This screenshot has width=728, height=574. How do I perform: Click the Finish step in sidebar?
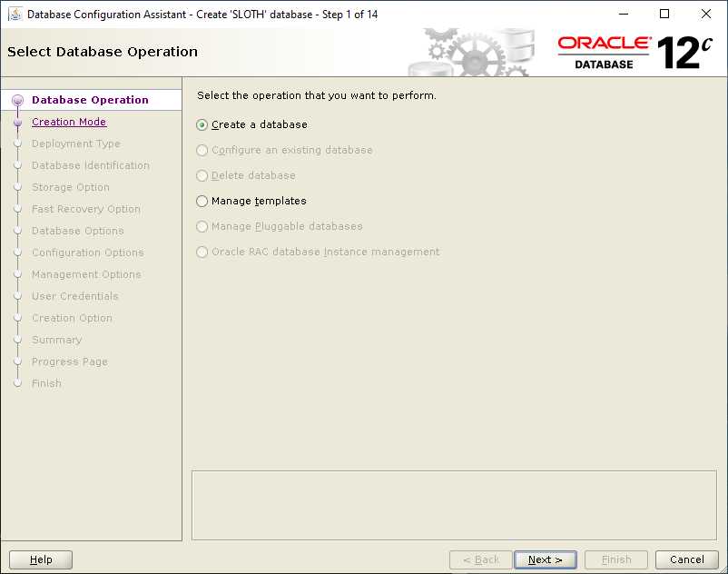(46, 383)
